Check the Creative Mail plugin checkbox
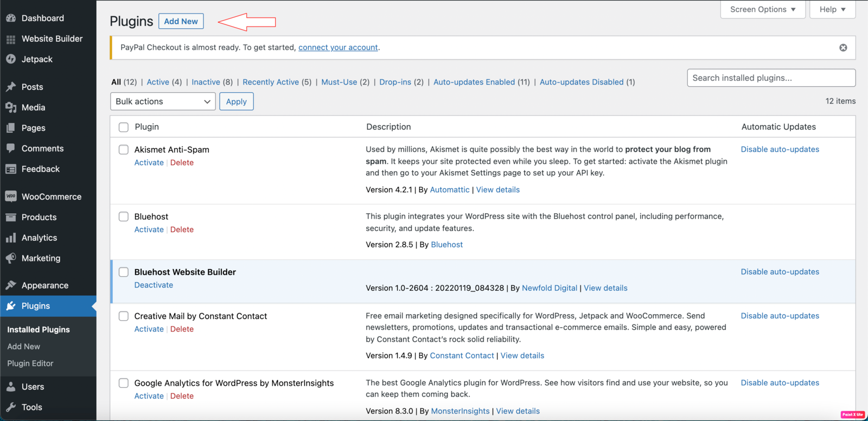 tap(124, 316)
